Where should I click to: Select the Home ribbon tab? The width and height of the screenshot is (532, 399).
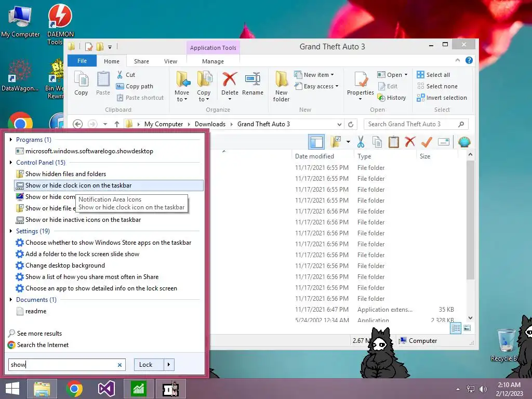(x=112, y=61)
